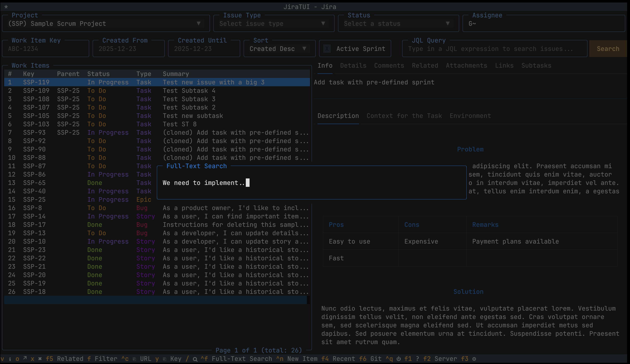Click the power quit icon in footer
Screen dimensions: 630x364
pyautogui.click(x=398, y=359)
